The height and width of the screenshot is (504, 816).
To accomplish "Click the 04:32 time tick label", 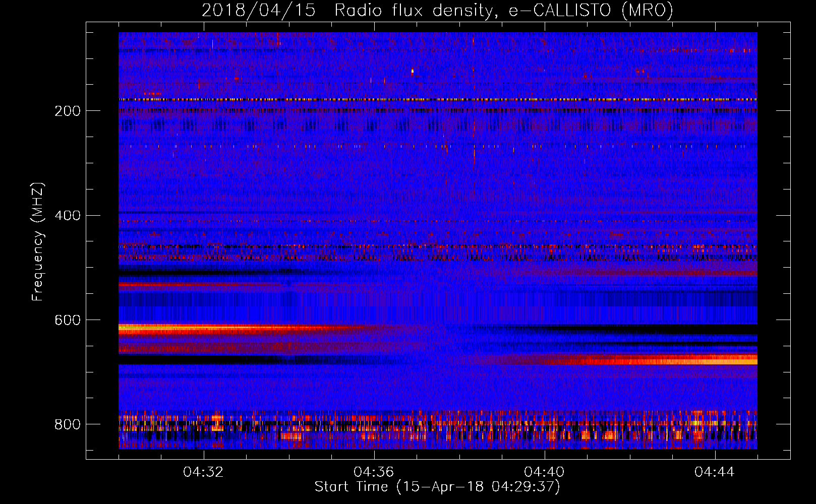I will point(203,472).
